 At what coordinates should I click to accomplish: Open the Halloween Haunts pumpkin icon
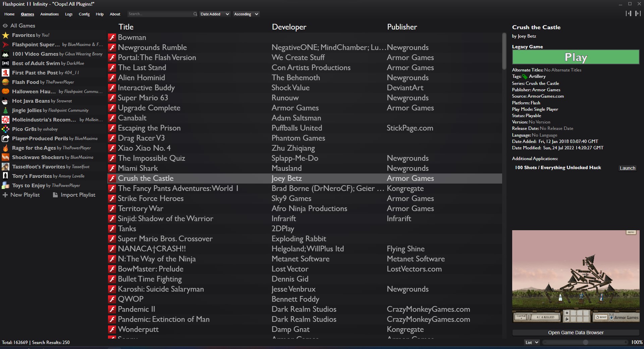(x=5, y=92)
